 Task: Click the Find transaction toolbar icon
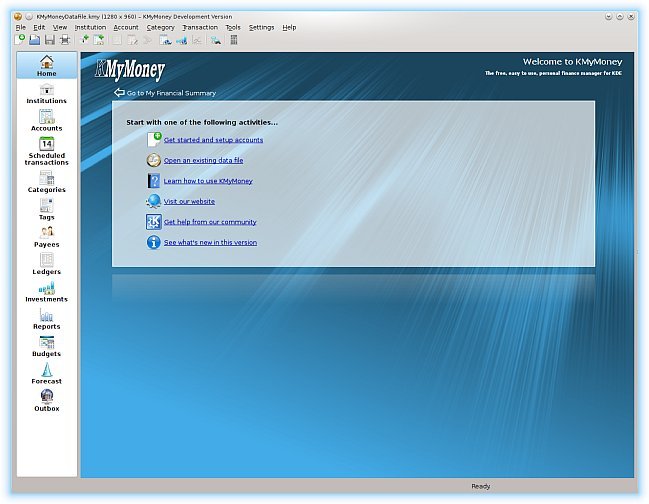(215, 40)
